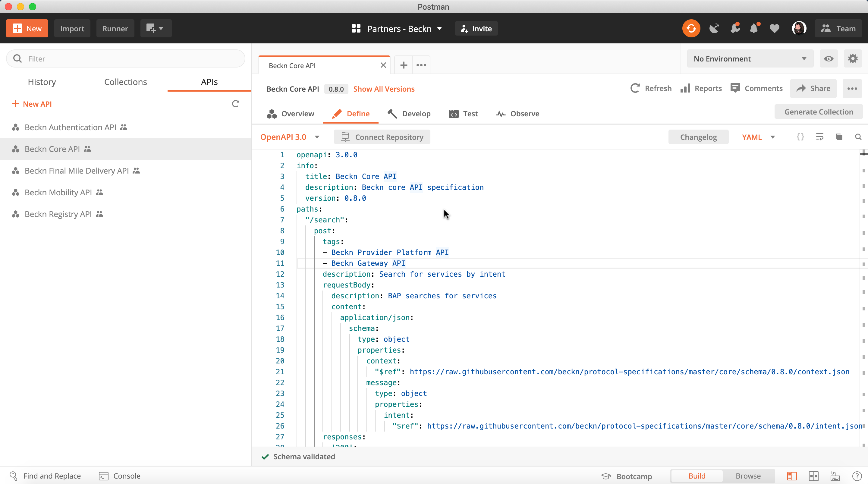
Task: Click the beautify braces icon in editor toolbar
Action: [800, 137]
